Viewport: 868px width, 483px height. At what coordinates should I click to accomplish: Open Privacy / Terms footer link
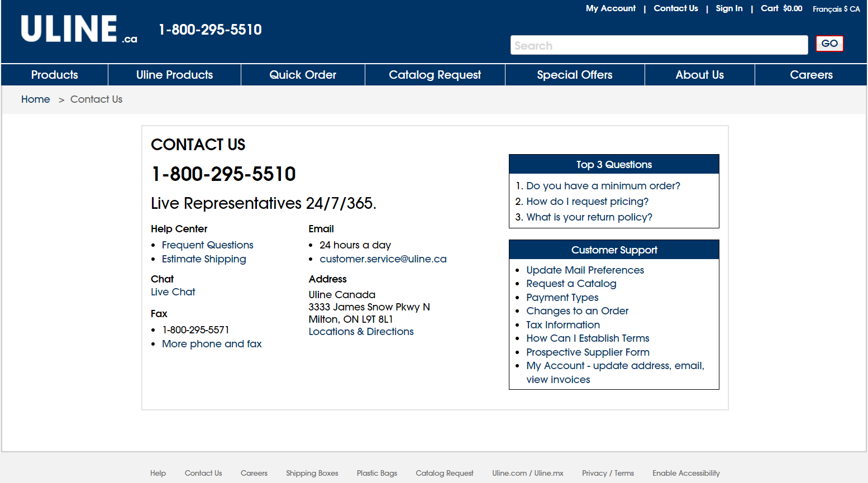coord(608,473)
